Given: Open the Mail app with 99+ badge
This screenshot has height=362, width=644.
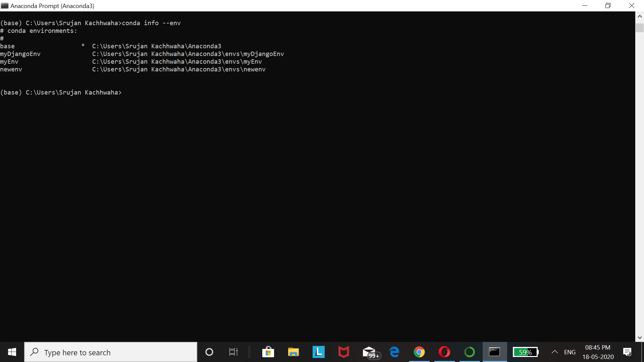Looking at the screenshot, I should tap(369, 352).
